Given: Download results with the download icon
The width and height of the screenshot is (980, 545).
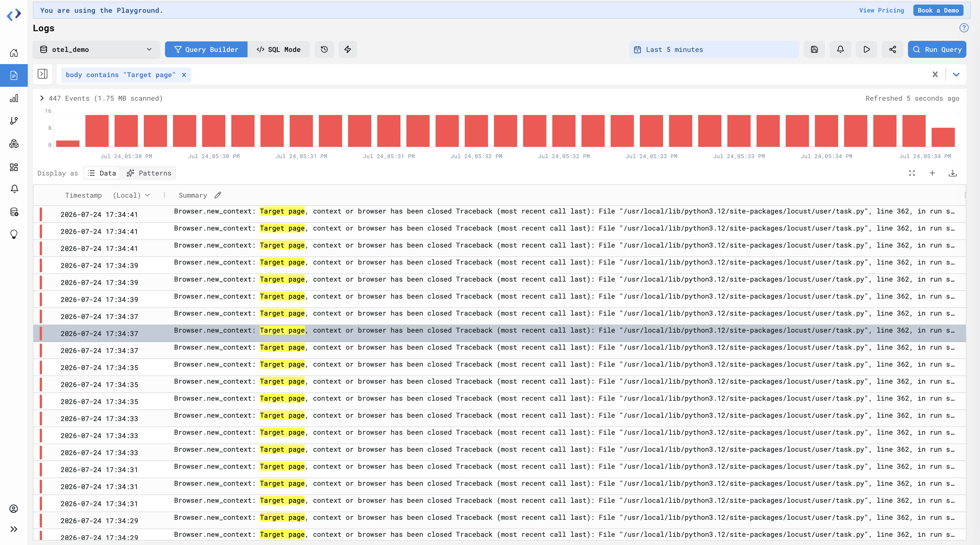Looking at the screenshot, I should tap(952, 174).
